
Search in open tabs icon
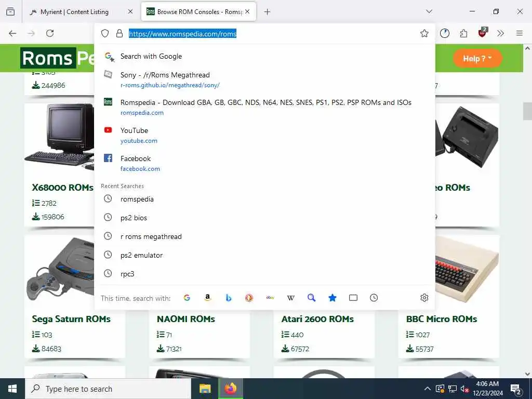pyautogui.click(x=353, y=298)
